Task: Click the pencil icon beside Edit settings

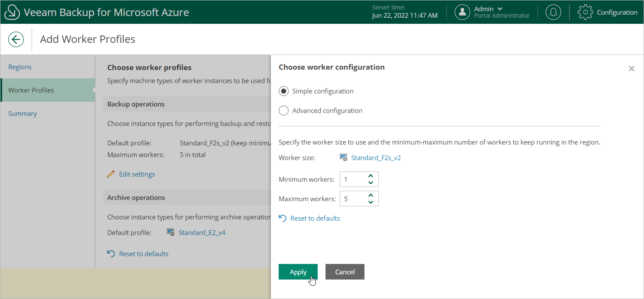Action: (x=111, y=174)
